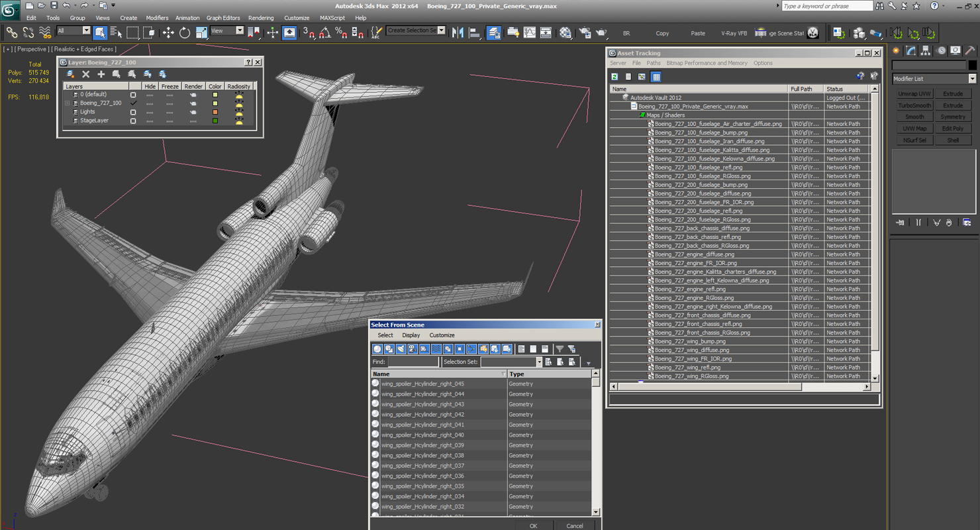Screen dimensions: 980x530
Task: Switch Asset Tracking to table view icon
Action: [656, 77]
